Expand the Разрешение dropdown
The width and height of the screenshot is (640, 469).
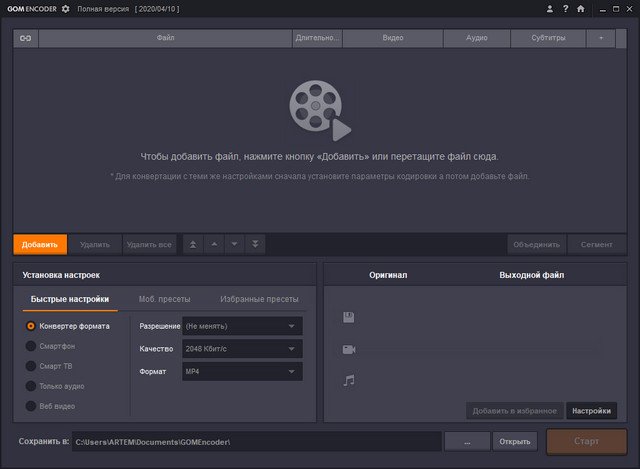pyautogui.click(x=241, y=326)
